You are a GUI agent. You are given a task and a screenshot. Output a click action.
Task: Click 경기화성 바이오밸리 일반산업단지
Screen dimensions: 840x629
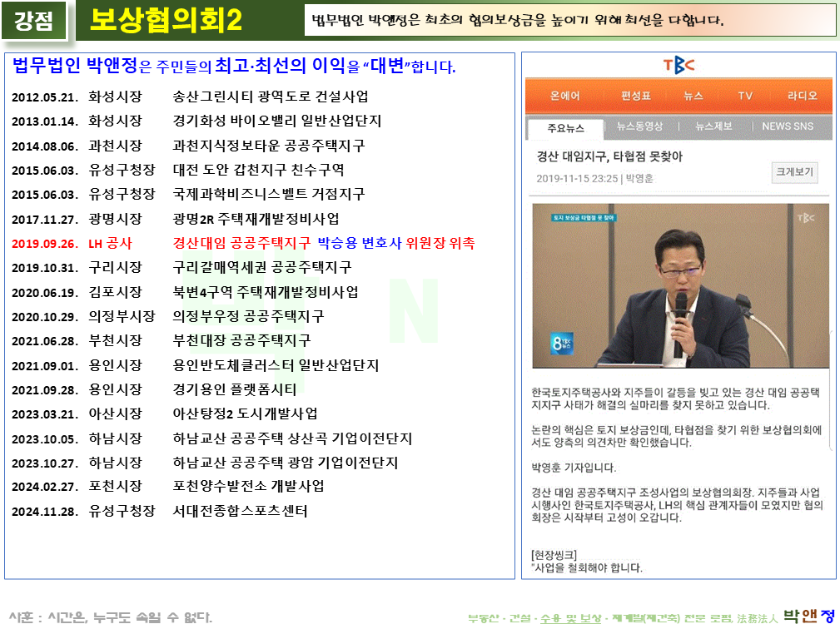[277, 121]
